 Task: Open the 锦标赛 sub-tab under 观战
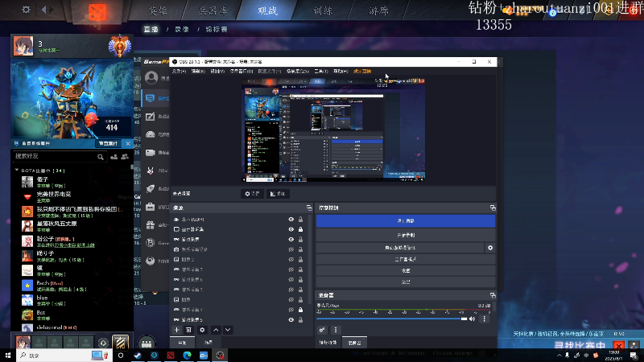click(217, 30)
